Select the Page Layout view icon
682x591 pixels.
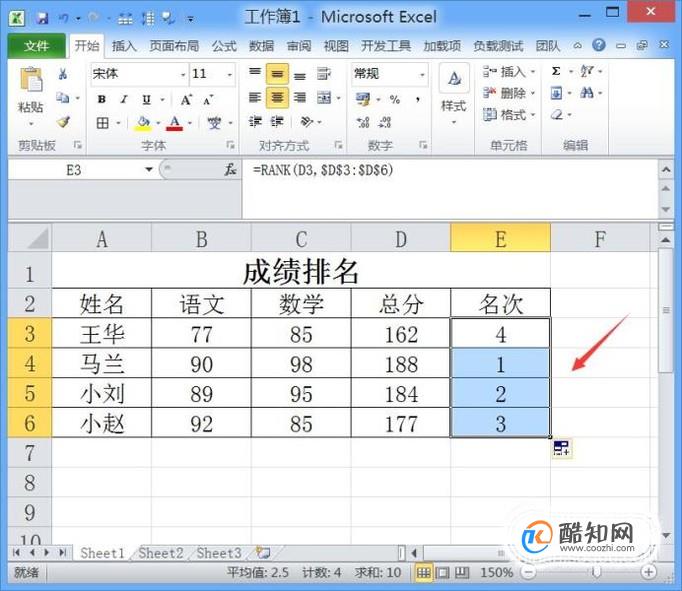click(x=442, y=573)
